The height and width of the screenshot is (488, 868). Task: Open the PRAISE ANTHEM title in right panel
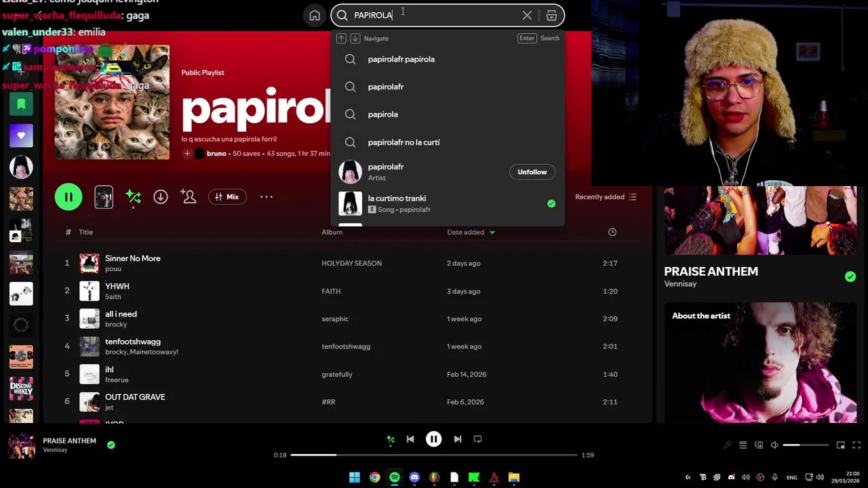click(x=711, y=271)
